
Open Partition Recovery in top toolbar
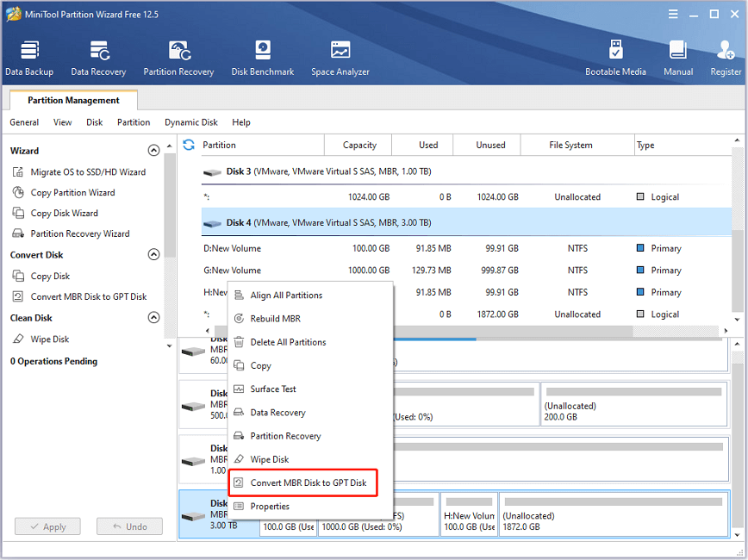178,59
